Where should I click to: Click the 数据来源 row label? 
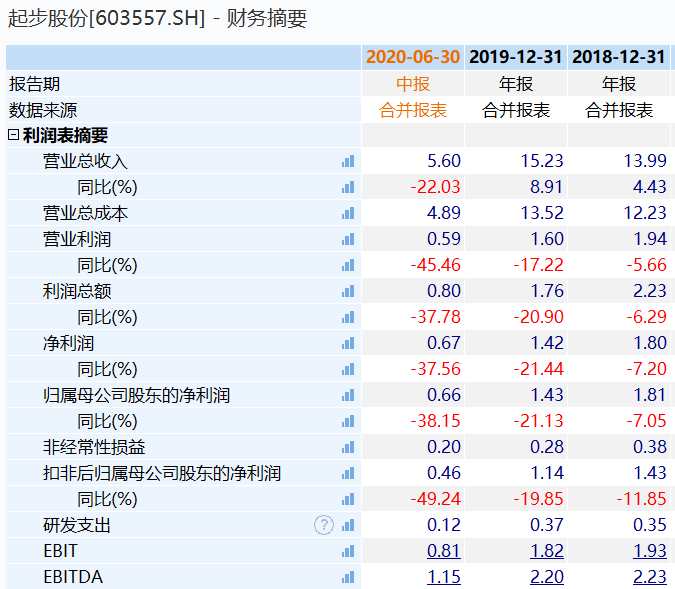tap(43, 110)
